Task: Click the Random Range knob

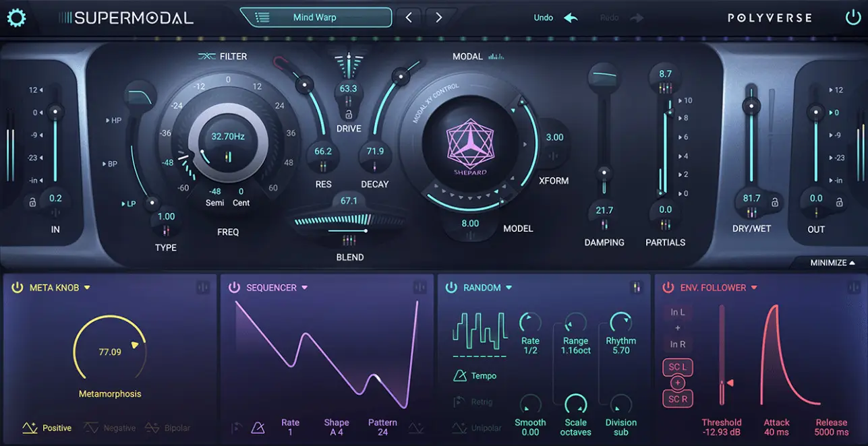Action: click(x=575, y=323)
